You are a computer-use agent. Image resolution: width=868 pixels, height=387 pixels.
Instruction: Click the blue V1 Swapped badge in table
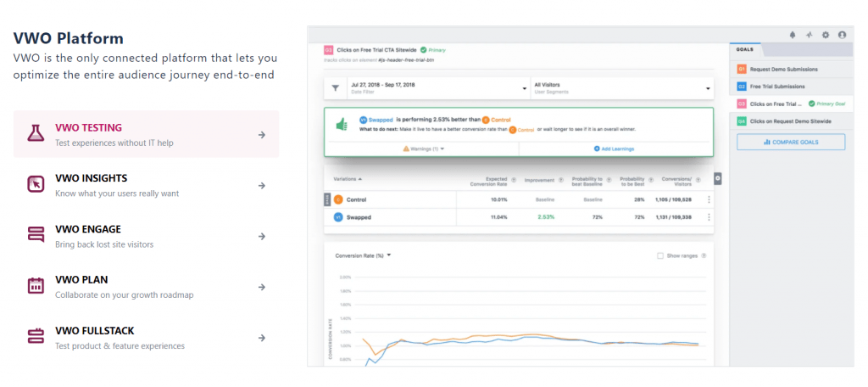337,217
